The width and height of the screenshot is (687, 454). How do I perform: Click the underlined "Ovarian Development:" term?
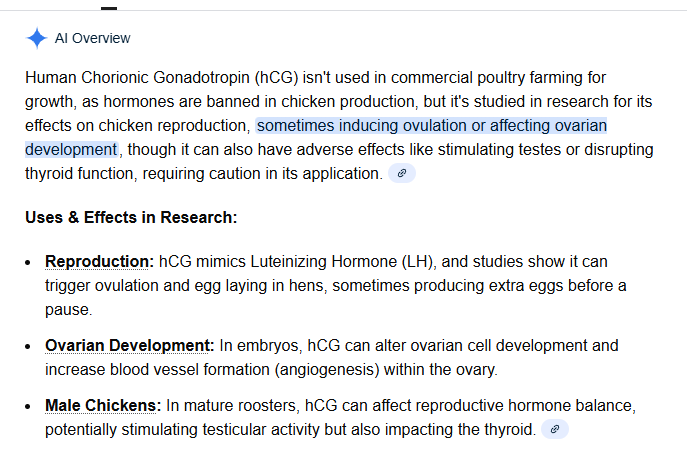coord(129,346)
